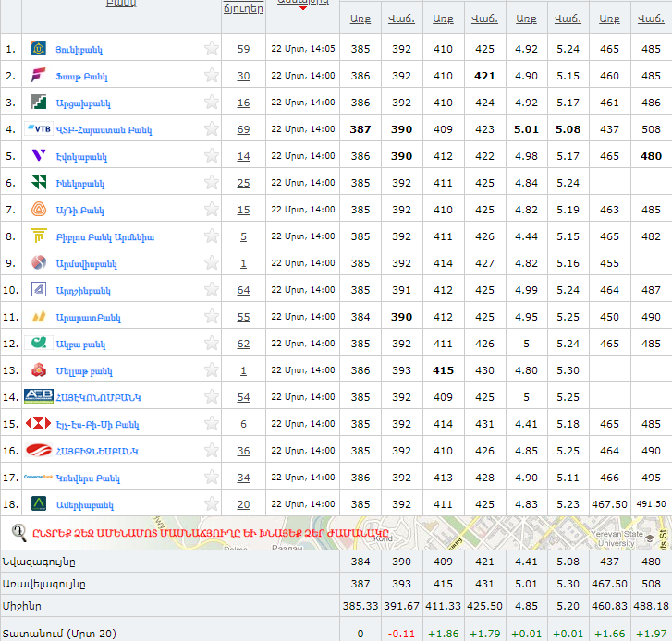
Task: Open the 55 branches link for AraratBank
Action: [x=243, y=317]
